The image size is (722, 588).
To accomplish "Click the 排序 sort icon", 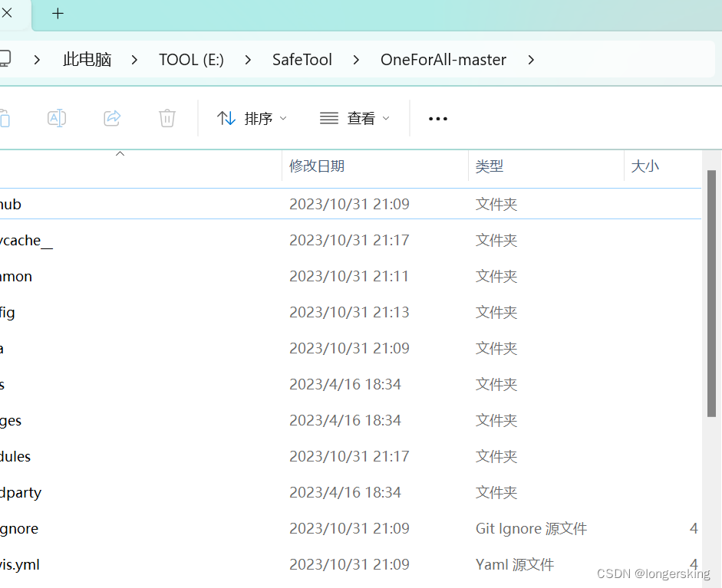I will point(227,118).
